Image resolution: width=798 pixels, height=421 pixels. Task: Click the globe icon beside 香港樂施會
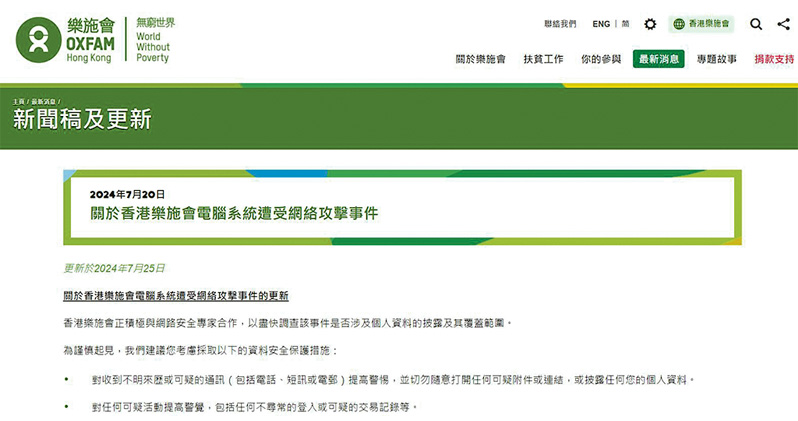click(680, 24)
